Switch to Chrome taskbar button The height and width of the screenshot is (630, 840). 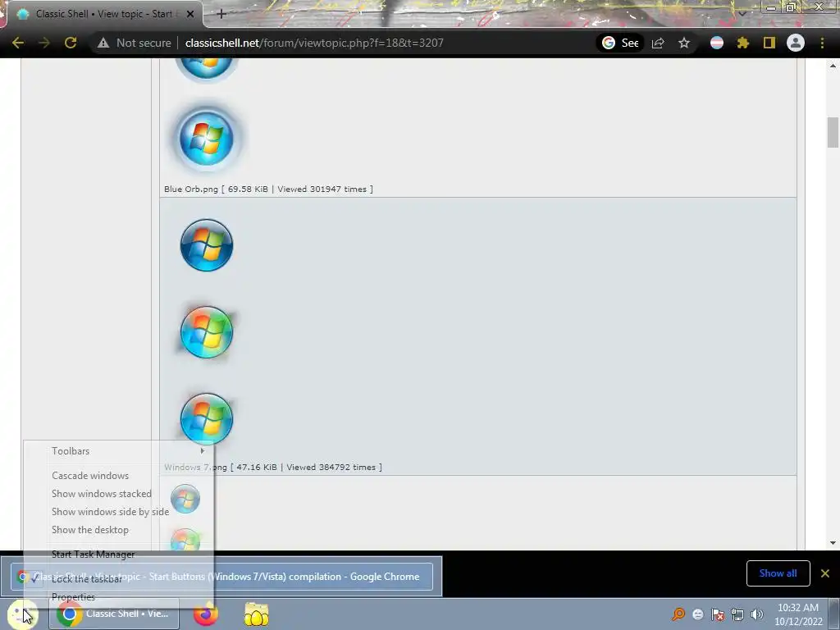point(113,614)
